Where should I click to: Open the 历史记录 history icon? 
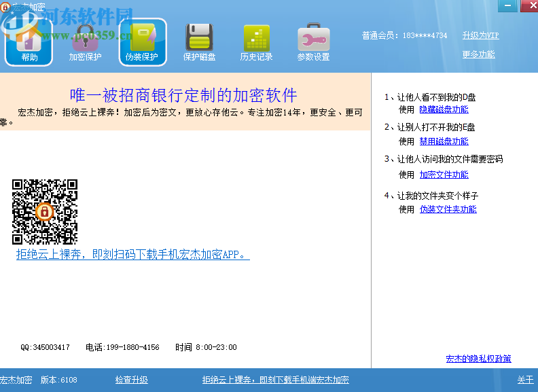[256, 42]
